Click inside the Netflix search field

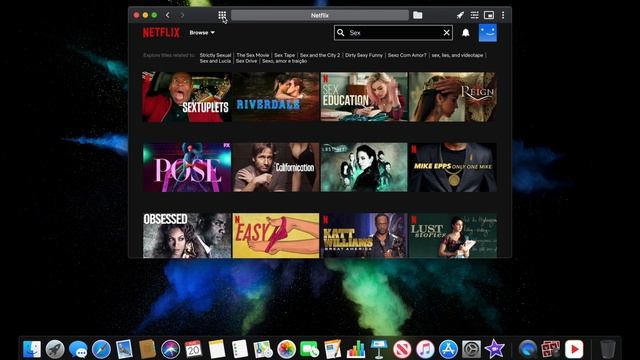pos(394,33)
